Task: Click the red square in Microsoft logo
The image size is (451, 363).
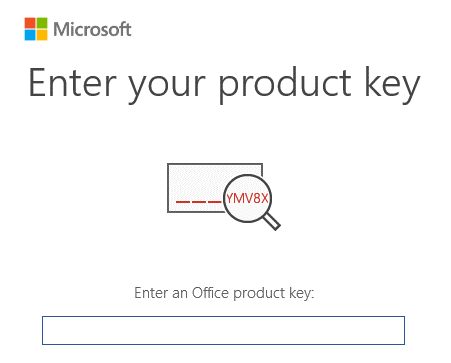Action: point(30,23)
